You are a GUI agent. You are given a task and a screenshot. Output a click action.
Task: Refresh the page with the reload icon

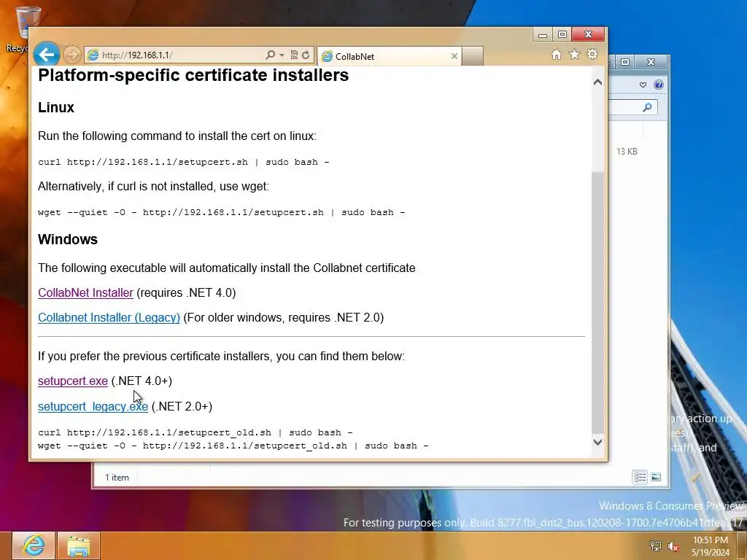point(306,55)
